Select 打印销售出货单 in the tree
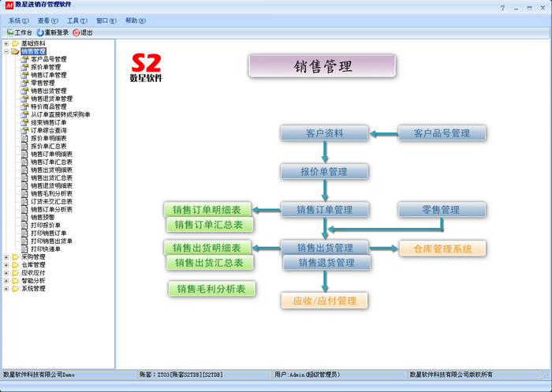 (51, 241)
